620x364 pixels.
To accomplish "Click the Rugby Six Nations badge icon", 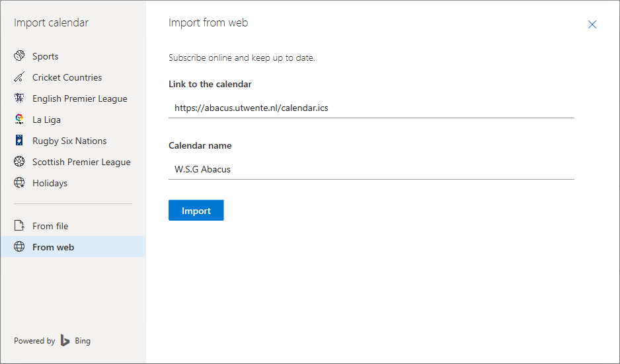I will pos(19,140).
